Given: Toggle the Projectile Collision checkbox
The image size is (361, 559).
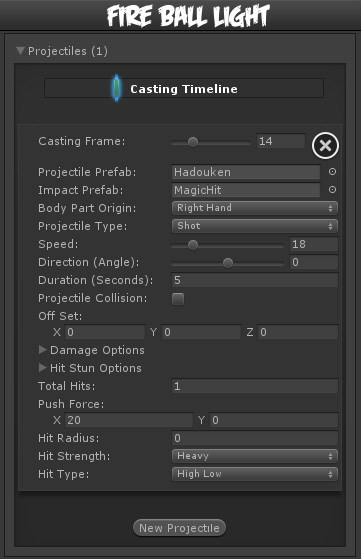Looking at the screenshot, I should (x=178, y=299).
